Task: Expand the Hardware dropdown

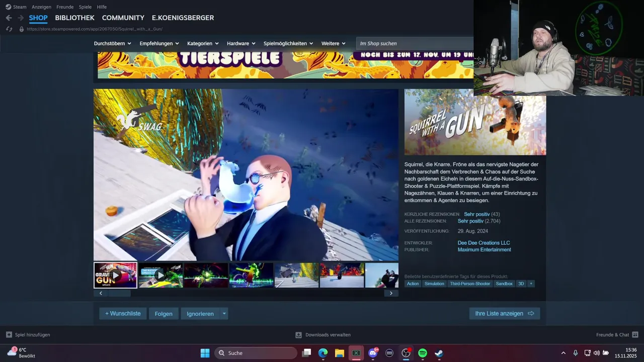Action: coord(241,43)
